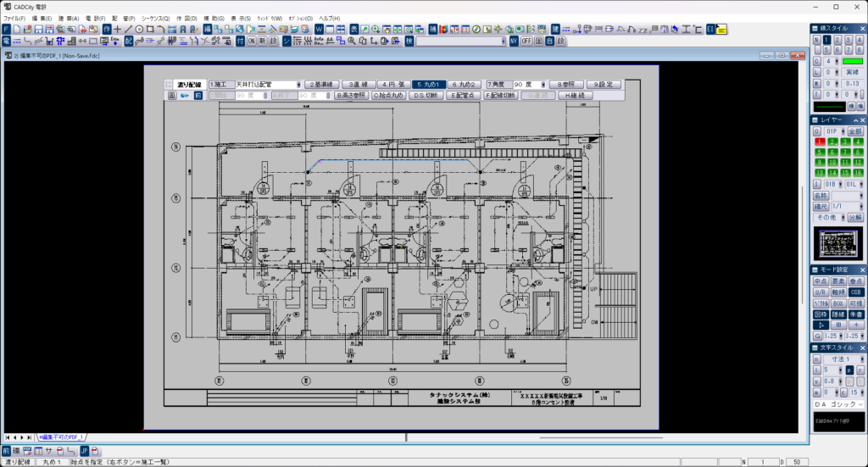Click the New file icon in toolbar

[17, 29]
